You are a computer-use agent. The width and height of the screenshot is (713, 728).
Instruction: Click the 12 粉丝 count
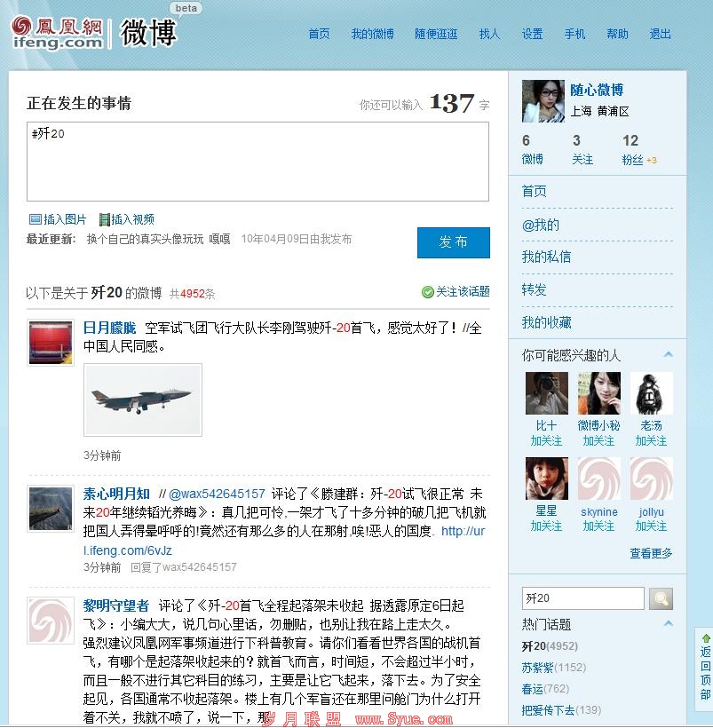pyautogui.click(x=632, y=149)
